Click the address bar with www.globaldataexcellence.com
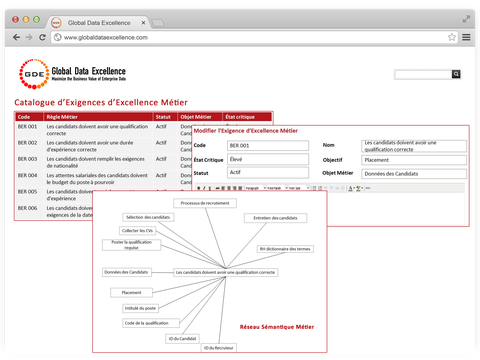Image resolution: width=480 pixels, height=360 pixels. click(x=255, y=37)
